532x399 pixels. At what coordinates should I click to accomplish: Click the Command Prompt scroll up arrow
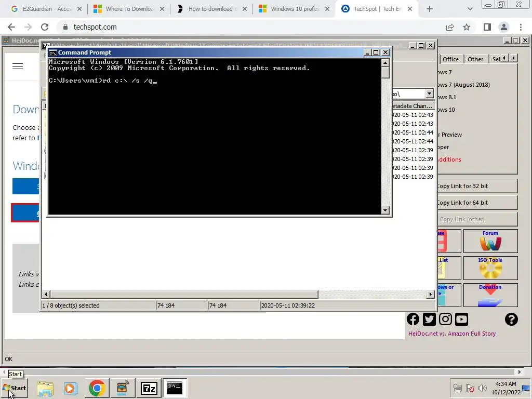click(x=385, y=63)
